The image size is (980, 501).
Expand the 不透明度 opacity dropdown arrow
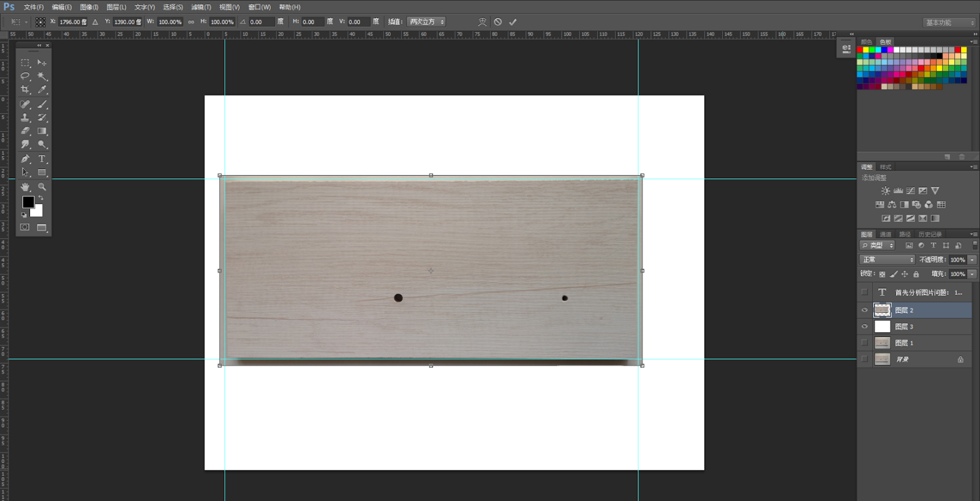pos(972,260)
